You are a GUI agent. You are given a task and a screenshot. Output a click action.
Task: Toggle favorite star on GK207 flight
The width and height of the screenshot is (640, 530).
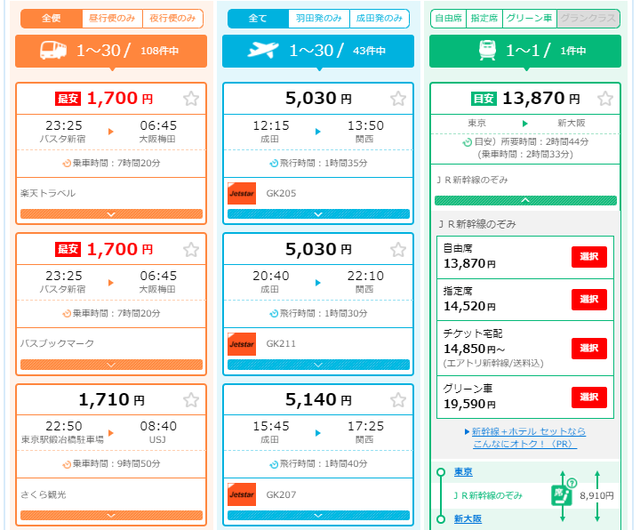(398, 399)
